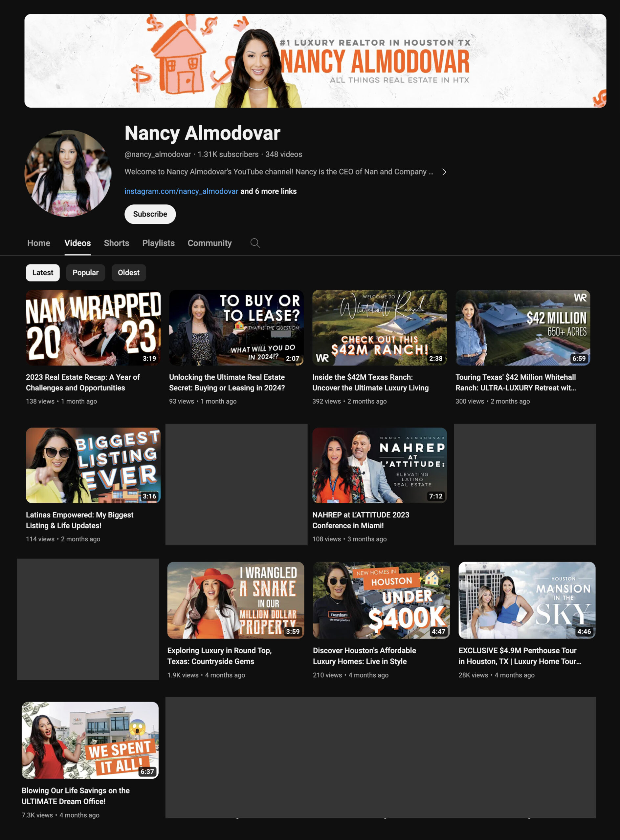620x840 pixels.
Task: Open title 'Latinas Empowered: My Biggest Listing'
Action: coord(79,520)
